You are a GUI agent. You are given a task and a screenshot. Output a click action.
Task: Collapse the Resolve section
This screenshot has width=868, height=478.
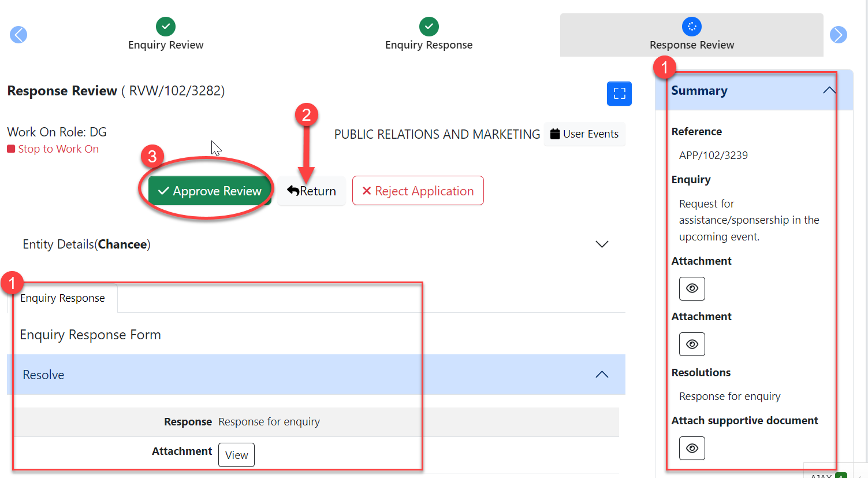[x=602, y=375]
